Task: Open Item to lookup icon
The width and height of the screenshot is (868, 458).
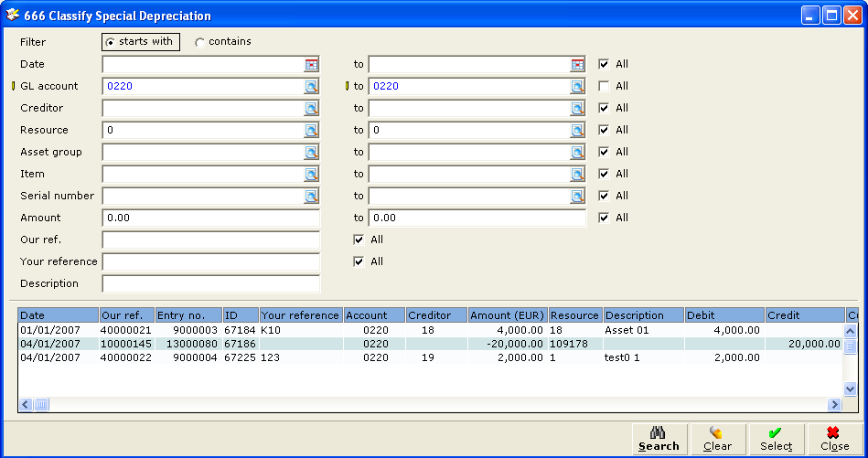Action: 577,175
